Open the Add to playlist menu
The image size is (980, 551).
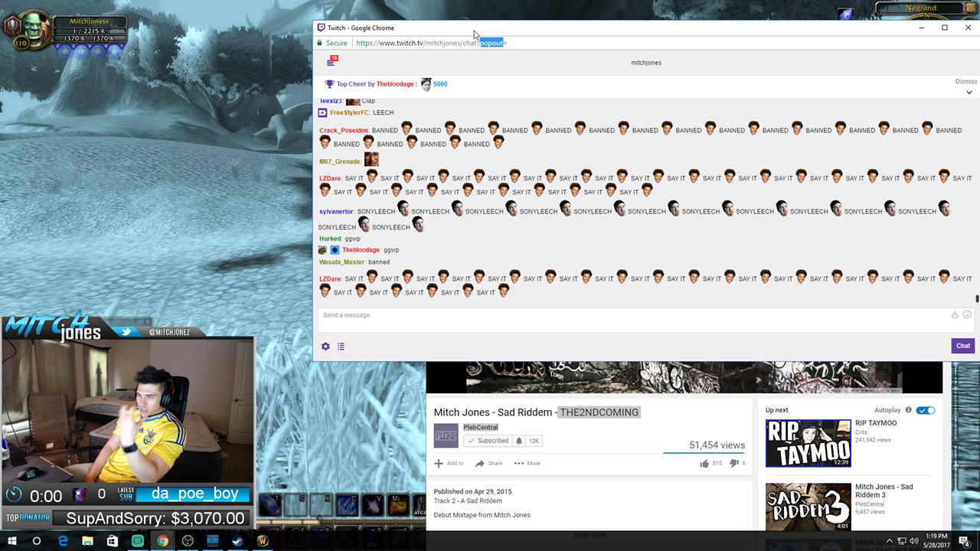coord(449,463)
